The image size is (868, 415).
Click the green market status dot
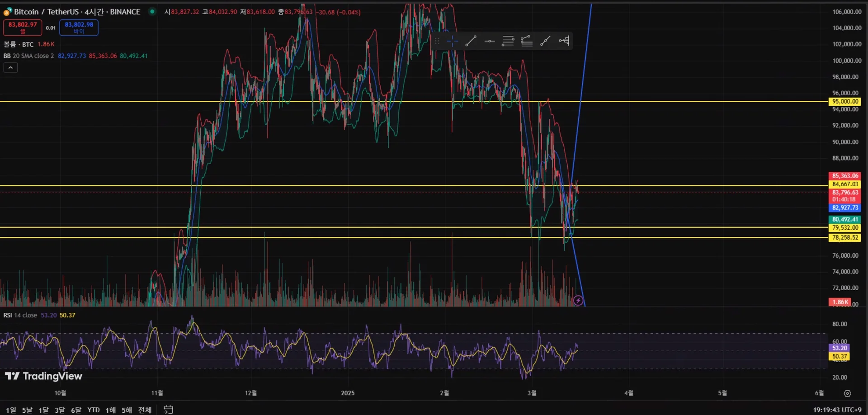coord(152,12)
